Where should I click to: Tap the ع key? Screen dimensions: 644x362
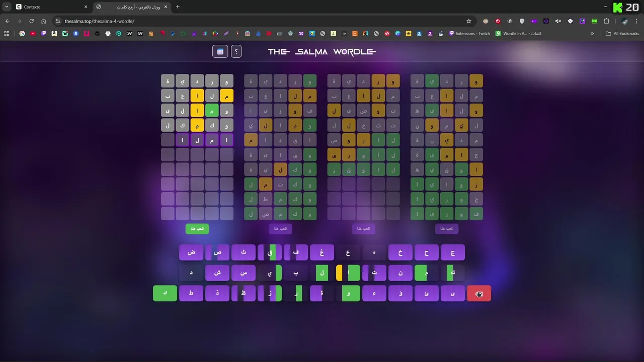click(x=348, y=252)
